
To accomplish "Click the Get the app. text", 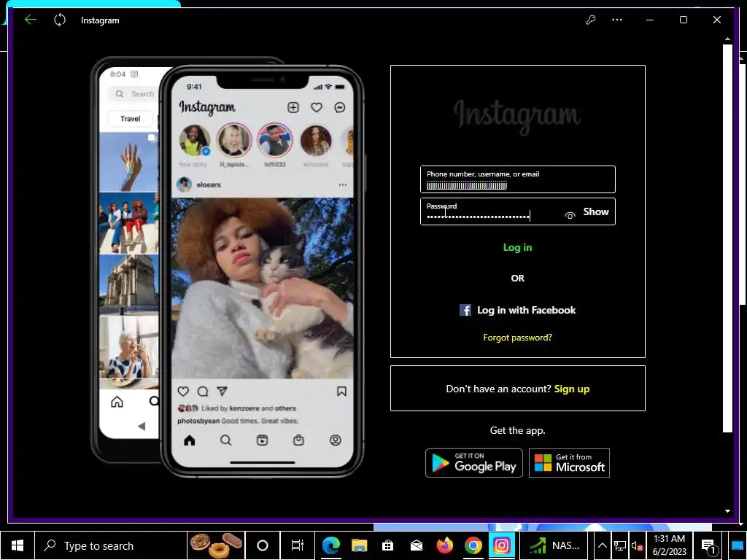I will (517, 430).
